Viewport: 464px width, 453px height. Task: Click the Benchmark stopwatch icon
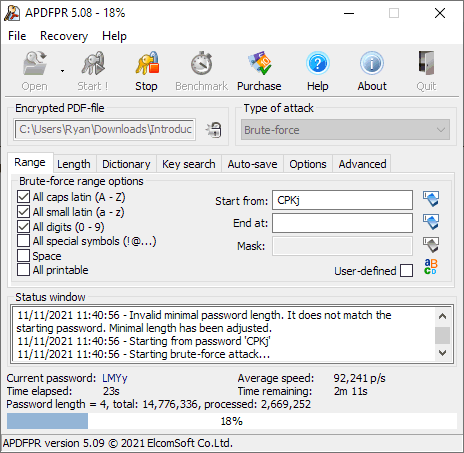[201, 63]
